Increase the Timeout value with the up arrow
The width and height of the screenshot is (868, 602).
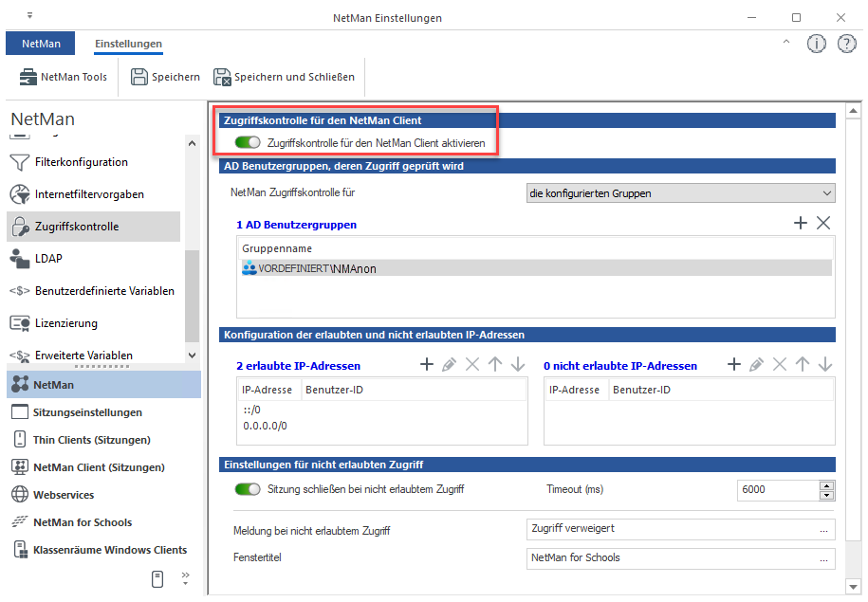click(x=826, y=484)
